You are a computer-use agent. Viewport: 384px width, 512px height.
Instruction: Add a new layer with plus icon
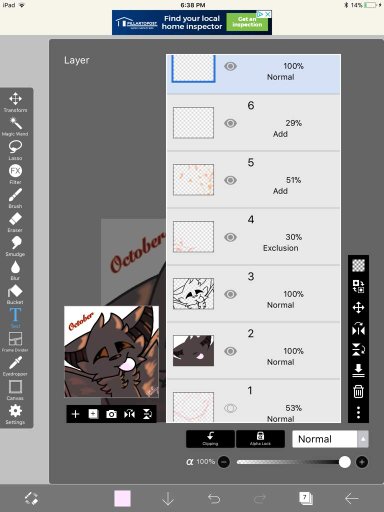click(76, 414)
